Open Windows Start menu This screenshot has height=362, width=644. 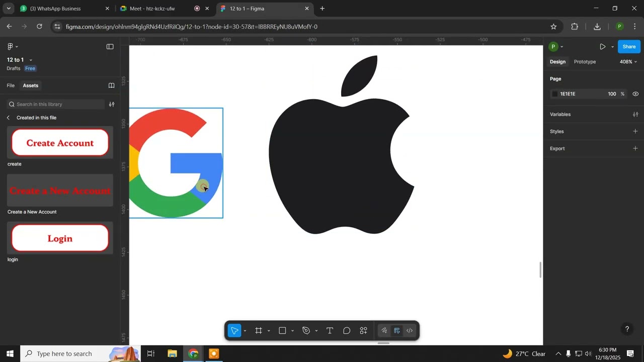(10, 353)
